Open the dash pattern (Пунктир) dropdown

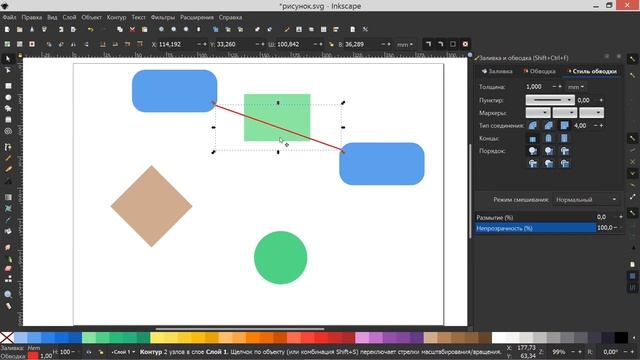550,100
